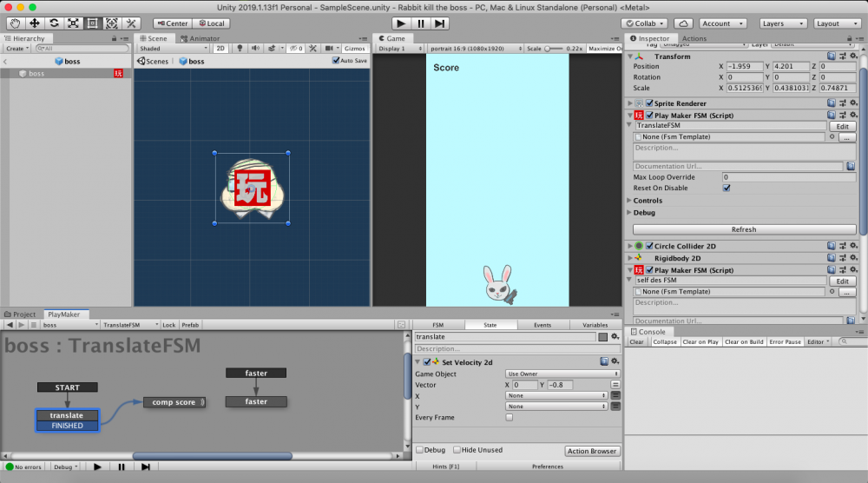Click the Refresh button in Inspector
Screen dimensions: 868x483
(x=744, y=229)
